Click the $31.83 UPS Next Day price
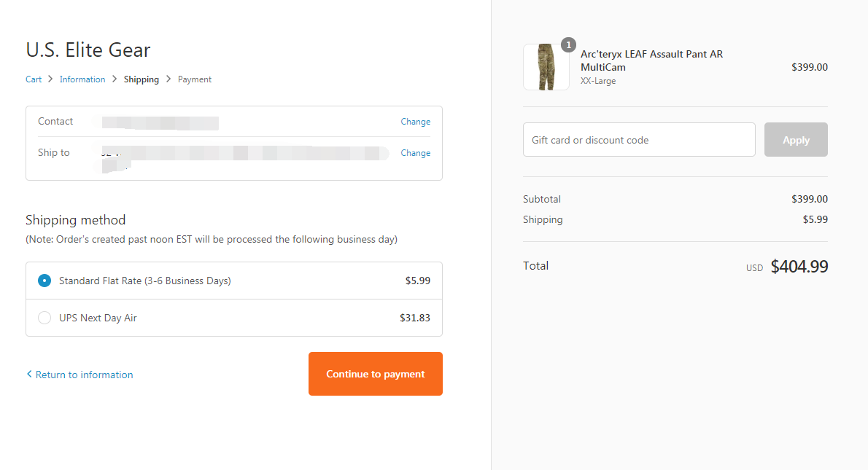This screenshot has width=868, height=470. coord(414,318)
